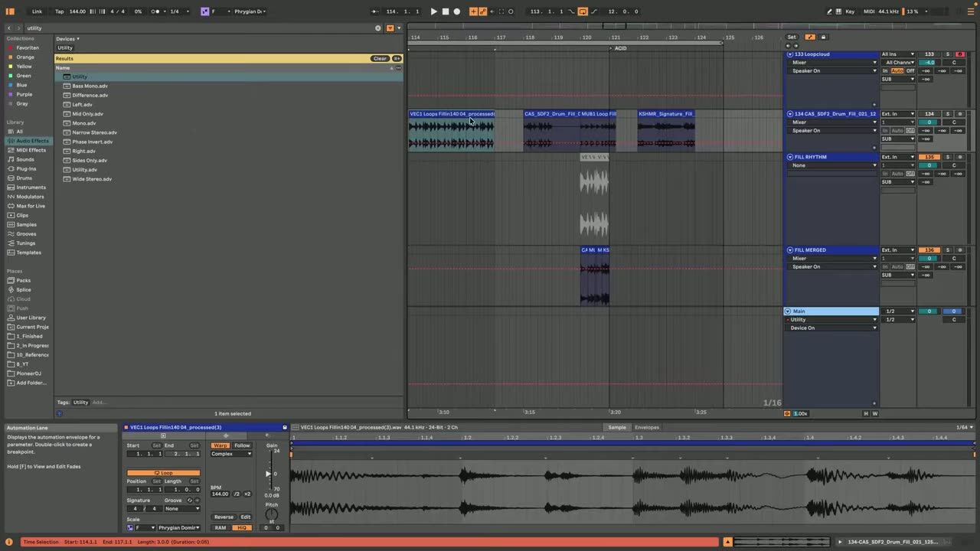Image resolution: width=980 pixels, height=551 pixels.
Task: Toggle Draw Mode pencil icon
Action: click(830, 11)
